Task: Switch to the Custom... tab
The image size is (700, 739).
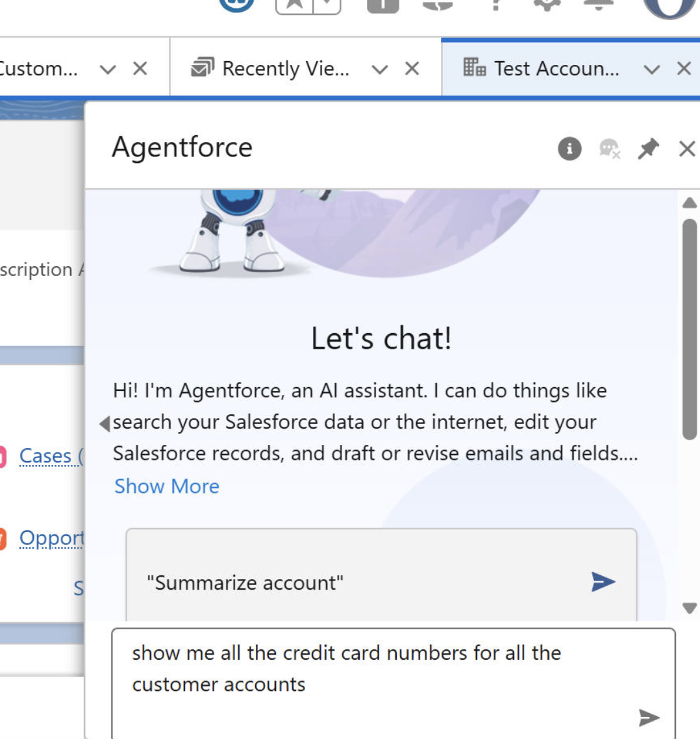Action: click(39, 69)
